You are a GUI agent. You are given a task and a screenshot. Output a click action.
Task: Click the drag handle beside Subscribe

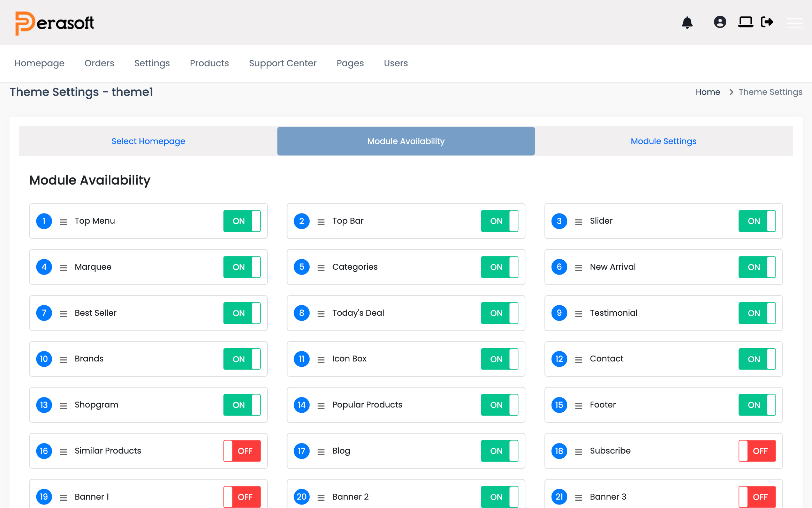[579, 452]
